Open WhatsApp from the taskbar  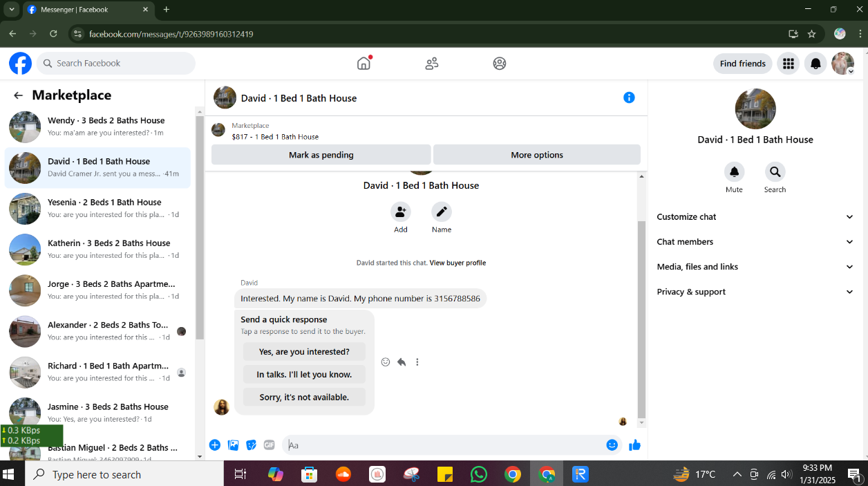pyautogui.click(x=479, y=474)
